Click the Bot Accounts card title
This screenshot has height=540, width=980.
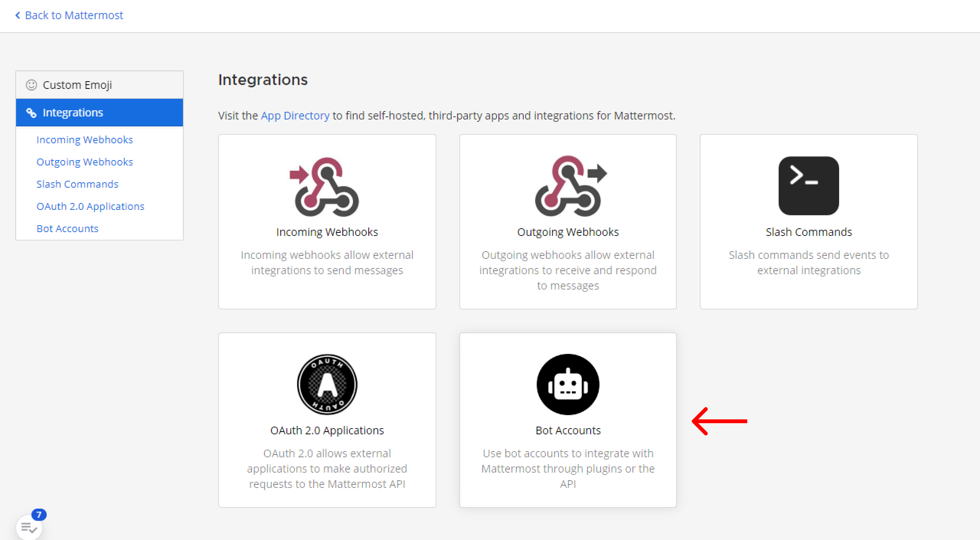click(568, 430)
